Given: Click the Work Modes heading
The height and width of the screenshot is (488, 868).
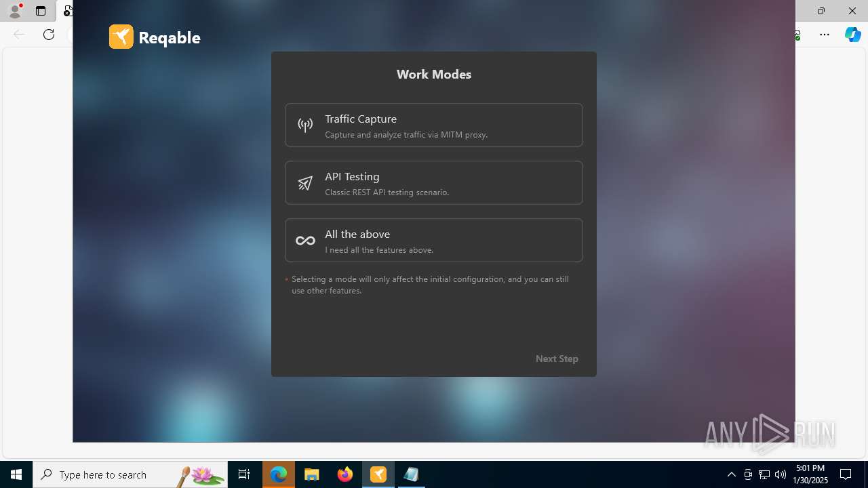Looking at the screenshot, I should coord(434,75).
